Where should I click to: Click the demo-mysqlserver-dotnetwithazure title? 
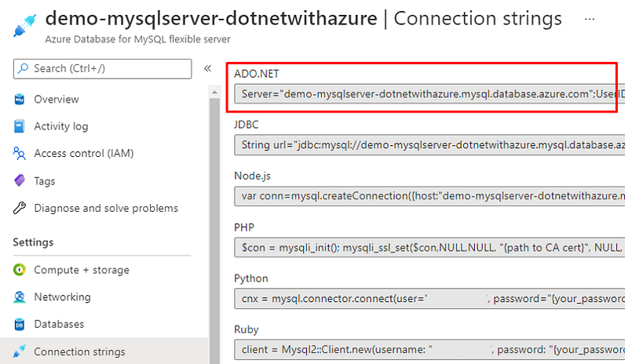click(x=211, y=18)
